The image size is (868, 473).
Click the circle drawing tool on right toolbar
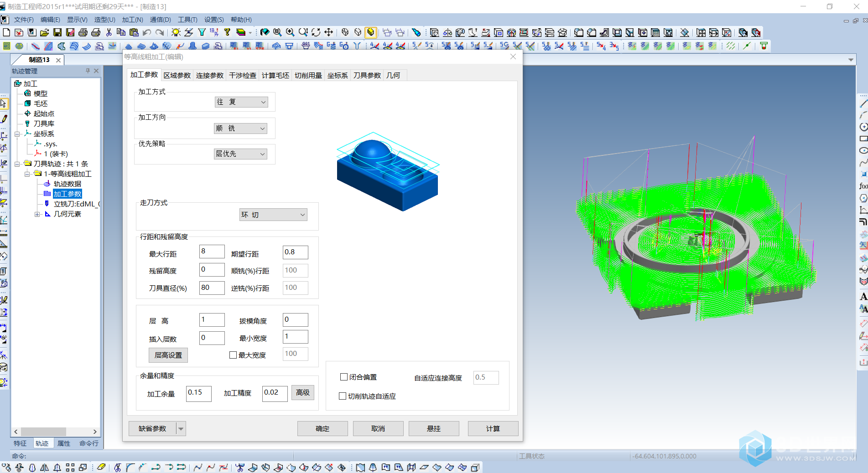tap(863, 127)
